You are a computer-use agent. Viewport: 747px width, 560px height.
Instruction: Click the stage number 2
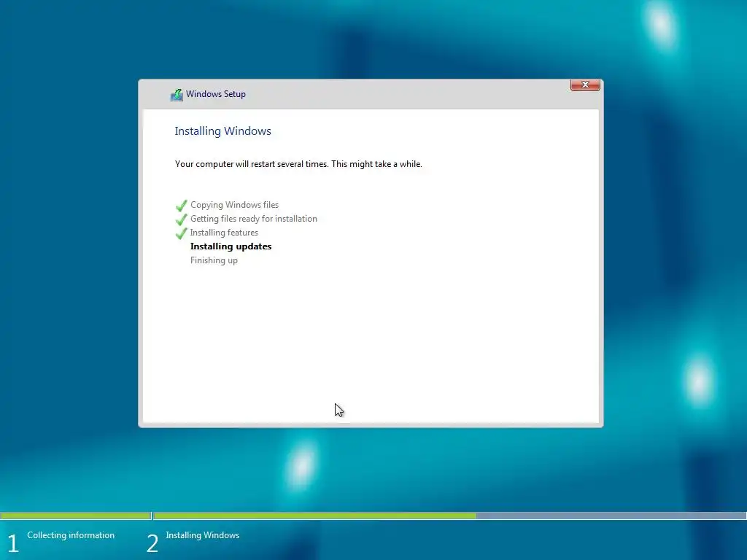(152, 543)
